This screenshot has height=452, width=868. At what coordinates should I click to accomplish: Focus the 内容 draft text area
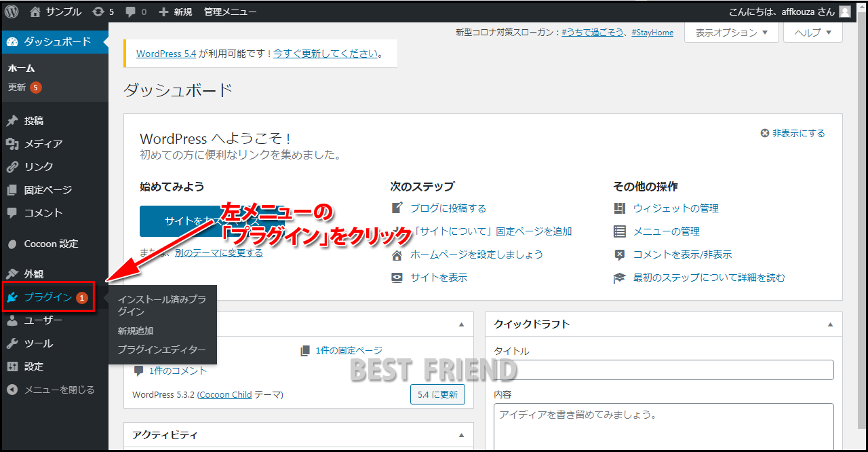click(663, 428)
